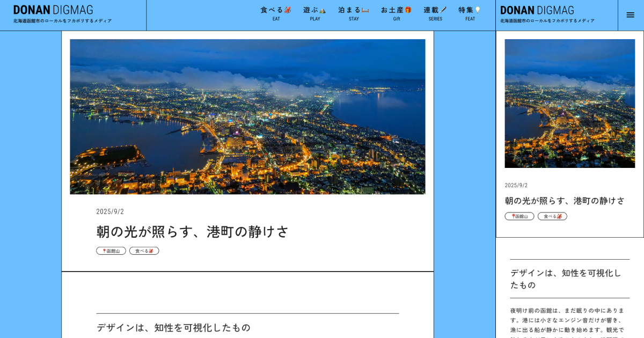Open the hamburger menu

[x=630, y=15]
